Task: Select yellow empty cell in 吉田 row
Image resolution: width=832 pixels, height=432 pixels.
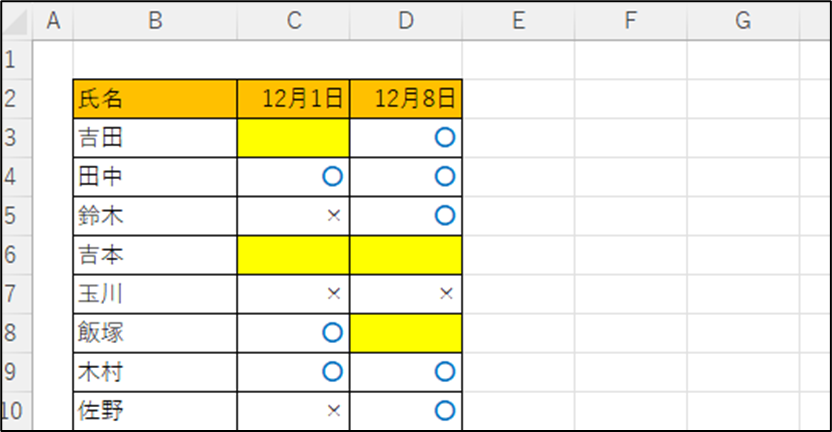Action: click(x=293, y=138)
